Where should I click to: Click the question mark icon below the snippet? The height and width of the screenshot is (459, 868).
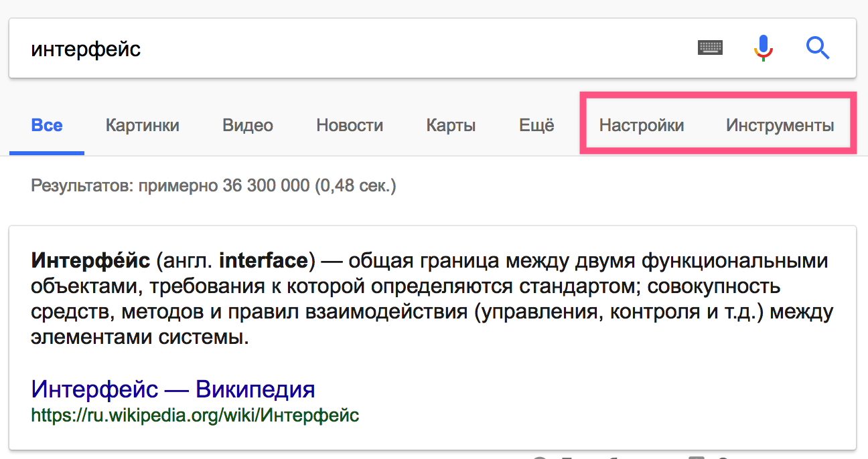coord(540,457)
